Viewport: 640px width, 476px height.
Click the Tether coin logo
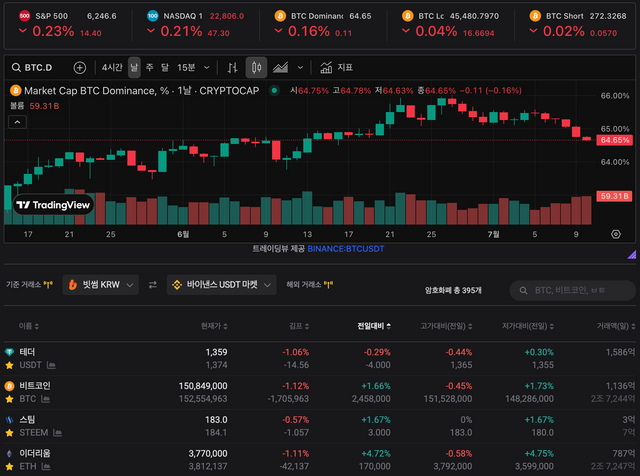pos(9,352)
